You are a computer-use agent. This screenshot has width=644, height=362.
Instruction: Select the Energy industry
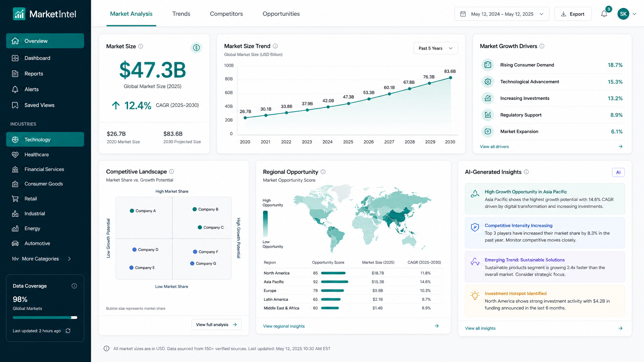[45, 228]
